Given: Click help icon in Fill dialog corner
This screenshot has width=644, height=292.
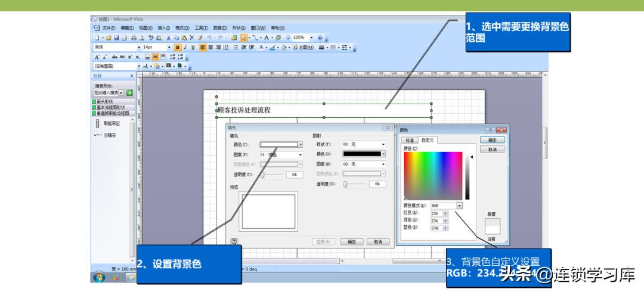Looking at the screenshot, I should tap(234, 241).
